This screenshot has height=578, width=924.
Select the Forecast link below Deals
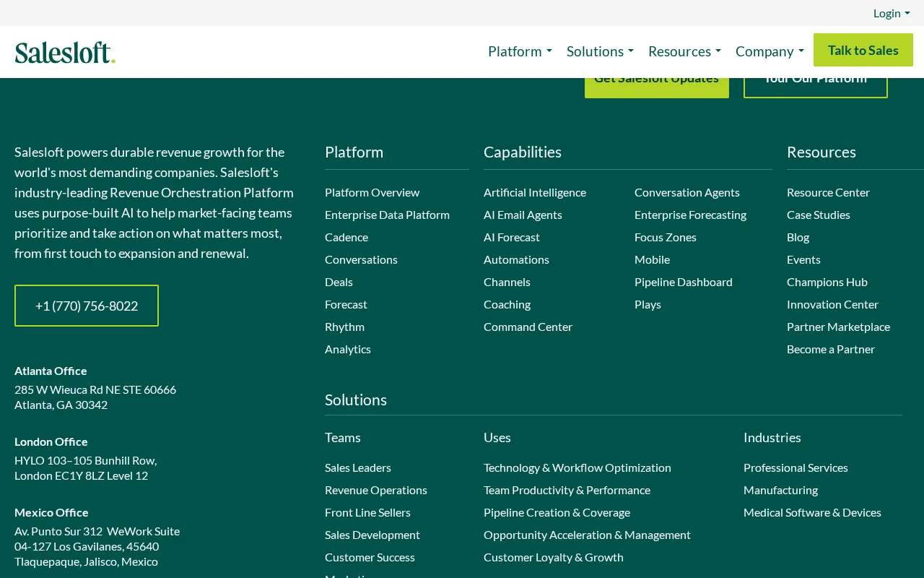click(346, 304)
